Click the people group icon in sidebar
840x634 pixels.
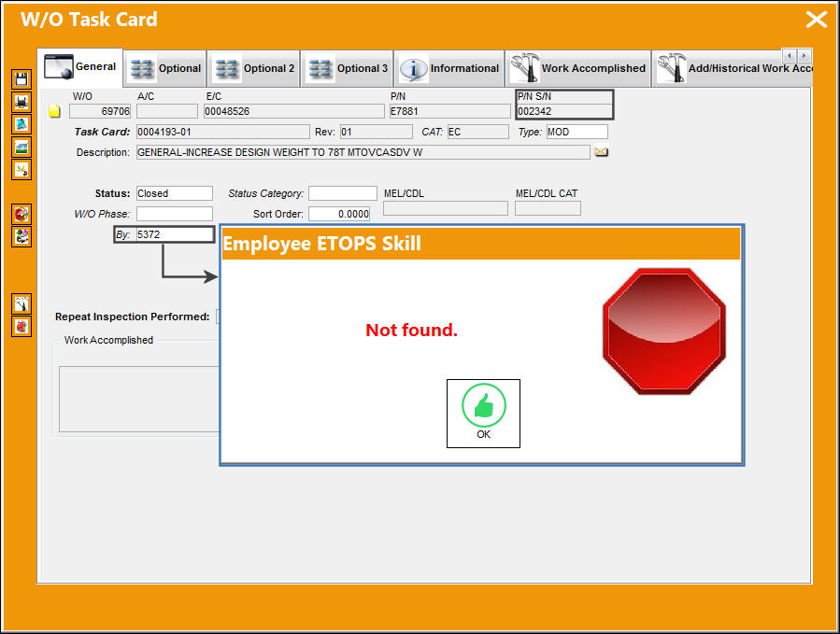point(21,236)
